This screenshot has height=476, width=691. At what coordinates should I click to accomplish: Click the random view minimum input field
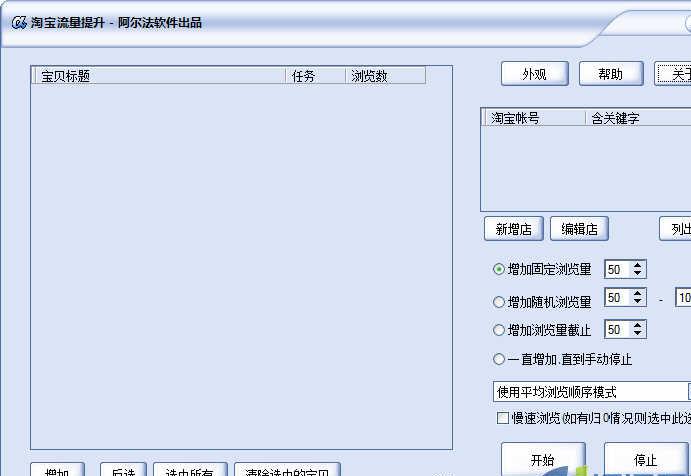point(618,298)
